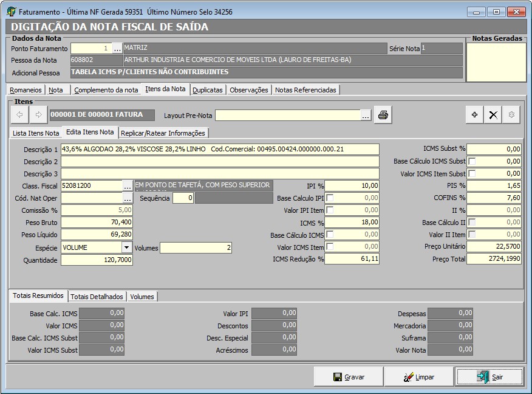
Task: Click the Sair exit button
Action: (x=489, y=377)
